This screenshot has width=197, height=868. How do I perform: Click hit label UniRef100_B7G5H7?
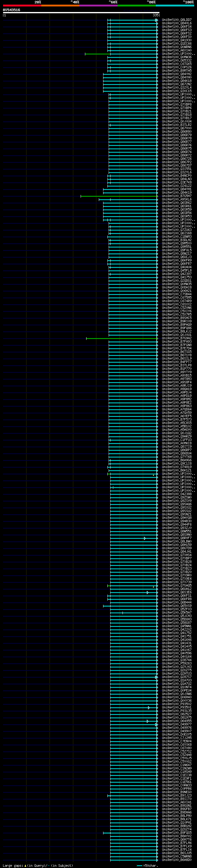[176, 196]
